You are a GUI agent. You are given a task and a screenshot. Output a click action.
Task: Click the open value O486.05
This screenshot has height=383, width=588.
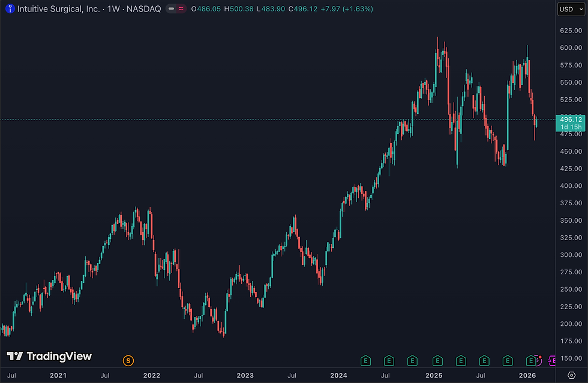tap(206, 8)
